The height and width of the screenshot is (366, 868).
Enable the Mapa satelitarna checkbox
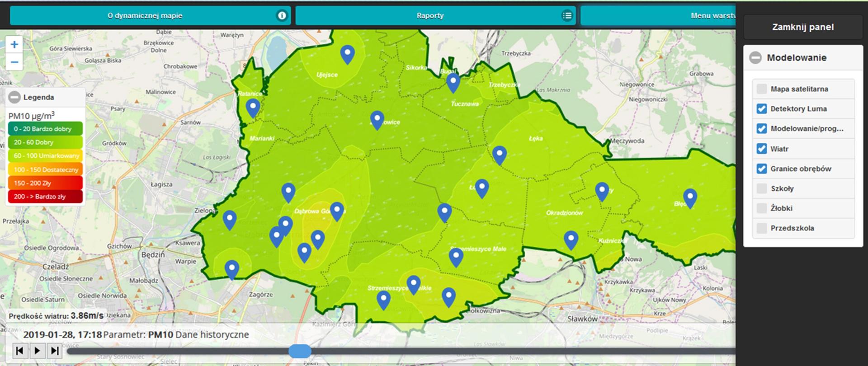coord(762,89)
